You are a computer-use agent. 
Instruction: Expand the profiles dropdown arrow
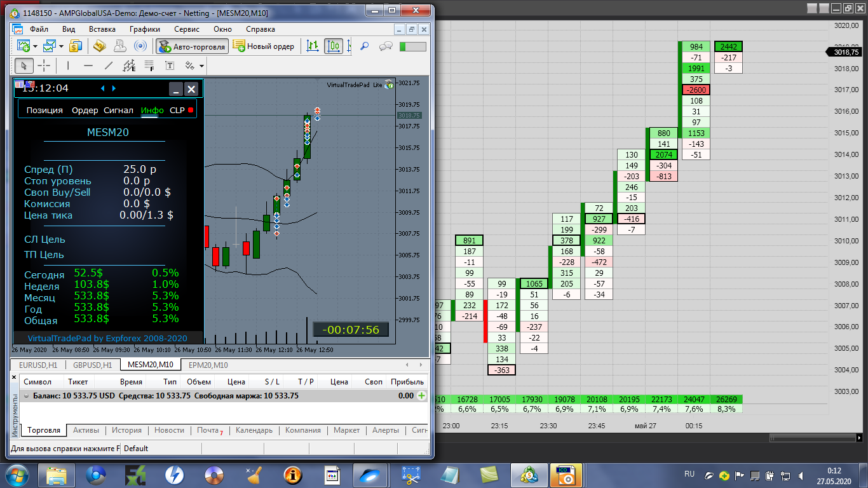[61, 46]
